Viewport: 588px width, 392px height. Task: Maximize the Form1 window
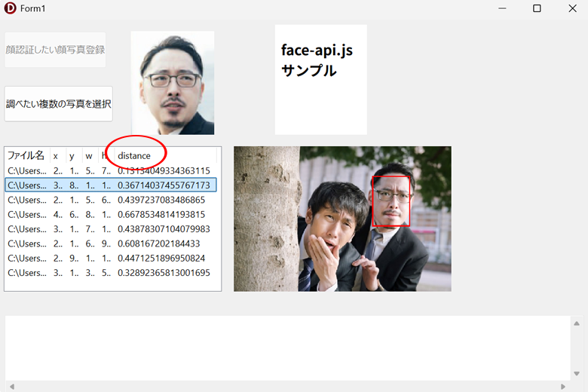(x=537, y=8)
